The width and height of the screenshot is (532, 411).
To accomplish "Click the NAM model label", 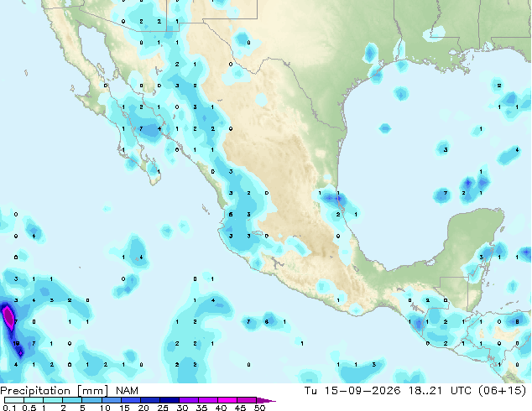I will (x=128, y=391).
